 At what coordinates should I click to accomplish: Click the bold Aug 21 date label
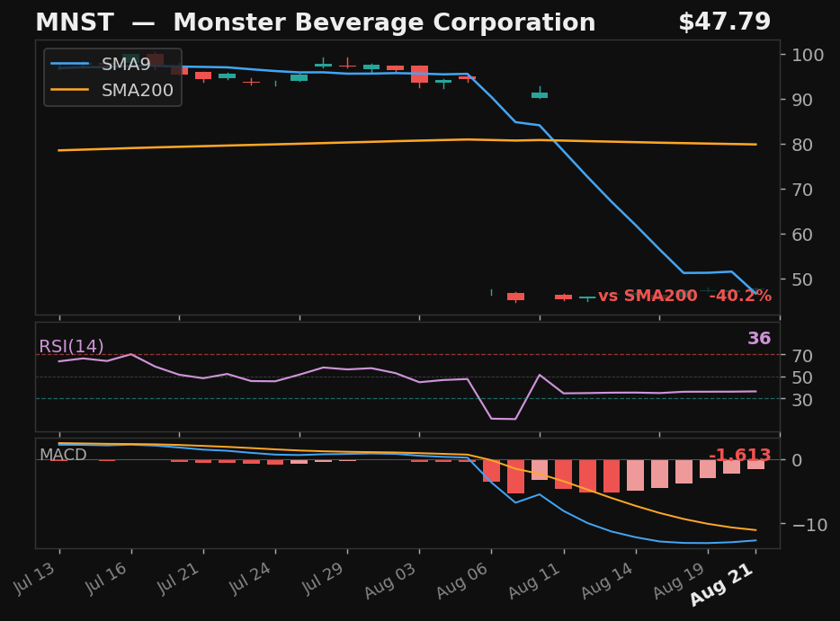pos(722,585)
